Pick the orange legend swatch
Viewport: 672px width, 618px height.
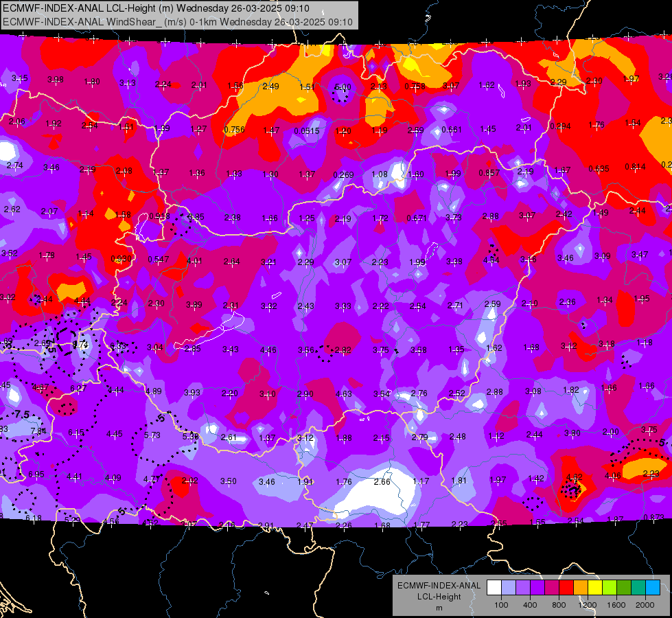coord(581,587)
